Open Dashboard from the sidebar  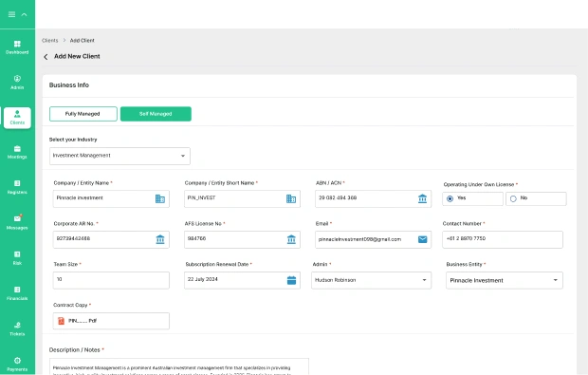17,47
